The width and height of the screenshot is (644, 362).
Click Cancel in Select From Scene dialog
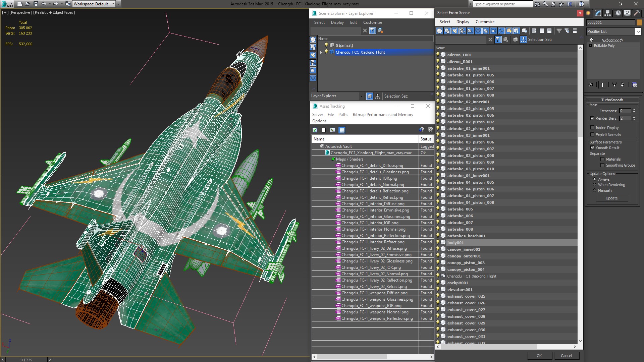tap(566, 356)
